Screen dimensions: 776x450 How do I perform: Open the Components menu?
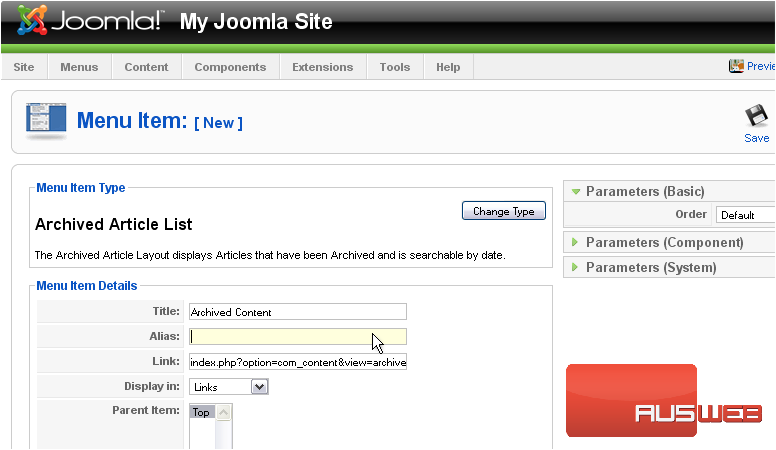230,67
